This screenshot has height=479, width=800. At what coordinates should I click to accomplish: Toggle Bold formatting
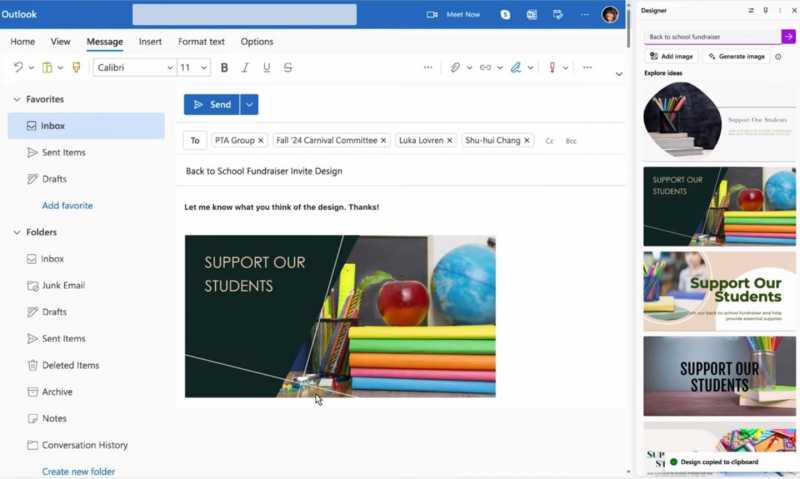click(224, 67)
